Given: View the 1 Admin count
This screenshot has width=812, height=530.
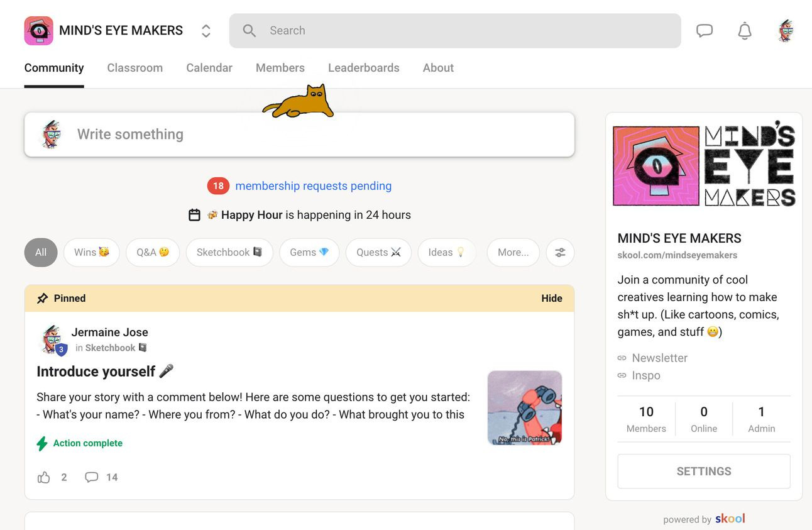Looking at the screenshot, I should [762, 419].
